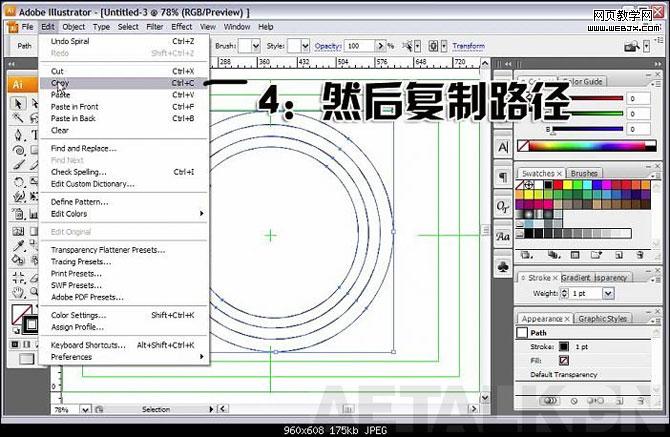Click the B value field in Color panel
The image size is (670, 437).
(x=638, y=129)
